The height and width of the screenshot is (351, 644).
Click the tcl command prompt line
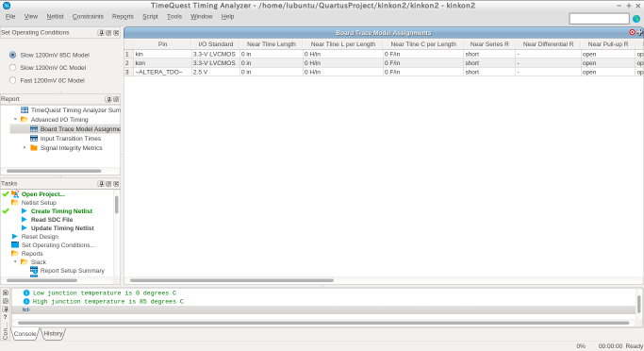[323, 309]
